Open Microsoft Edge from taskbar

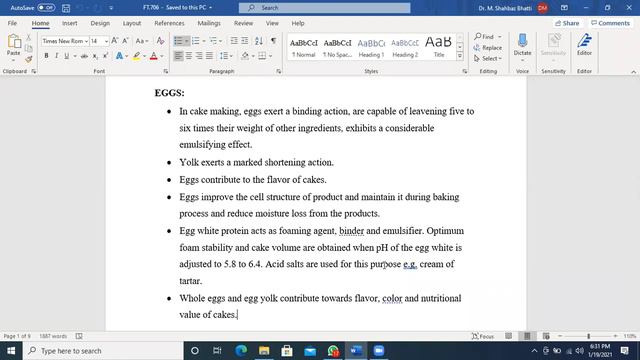click(x=241, y=351)
